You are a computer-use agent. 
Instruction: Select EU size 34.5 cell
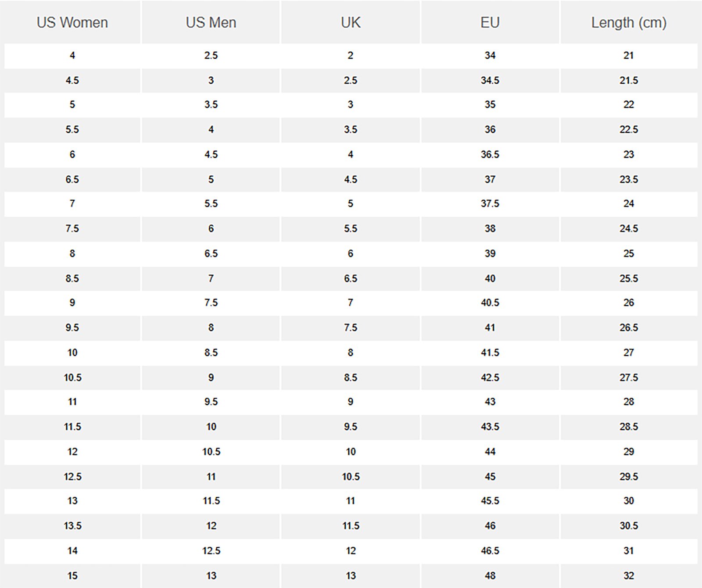(x=490, y=80)
